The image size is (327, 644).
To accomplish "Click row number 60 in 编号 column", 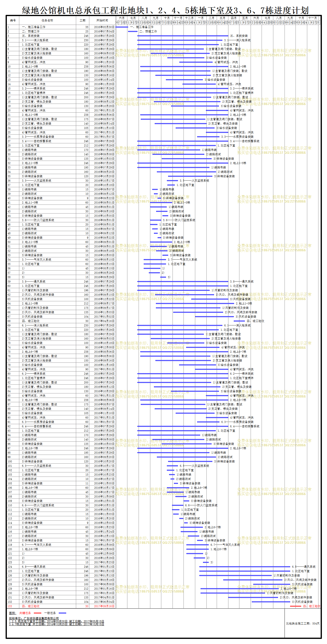I will (x=9, y=286).
